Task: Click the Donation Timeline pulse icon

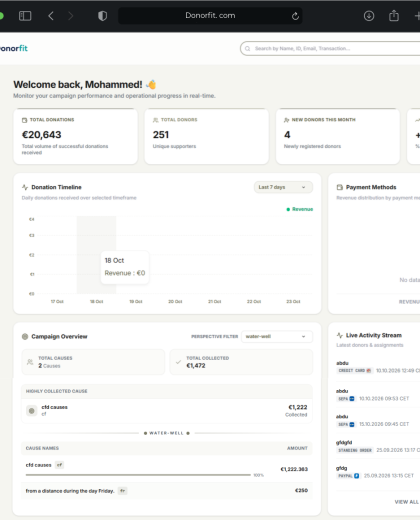Action: pyautogui.click(x=25, y=187)
